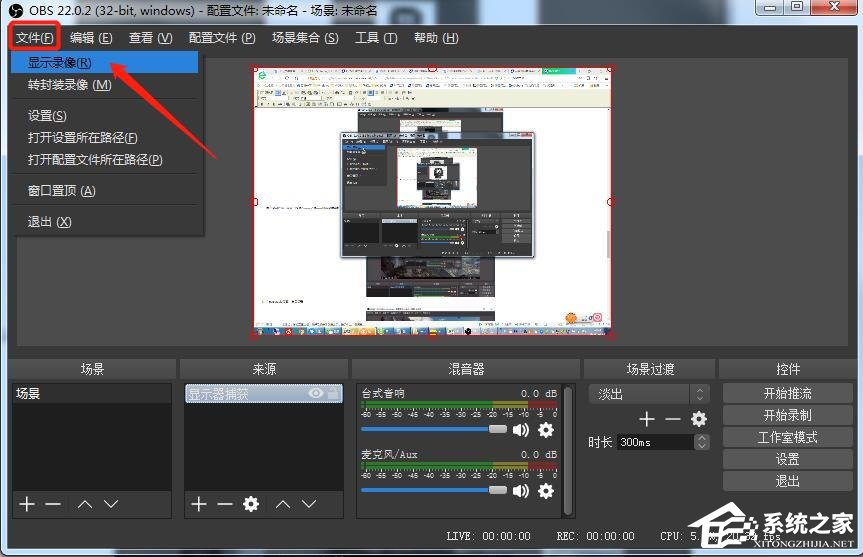Remove the selected scene with minus icon
This screenshot has height=557, width=863.
tap(52, 504)
